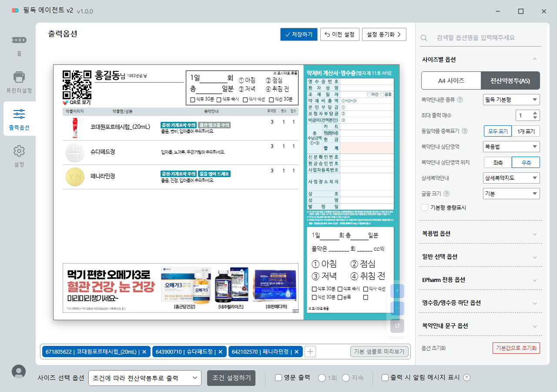The height and width of the screenshot is (392, 557).
Task: Open the gear settings sidebar icon
Action: (19, 151)
